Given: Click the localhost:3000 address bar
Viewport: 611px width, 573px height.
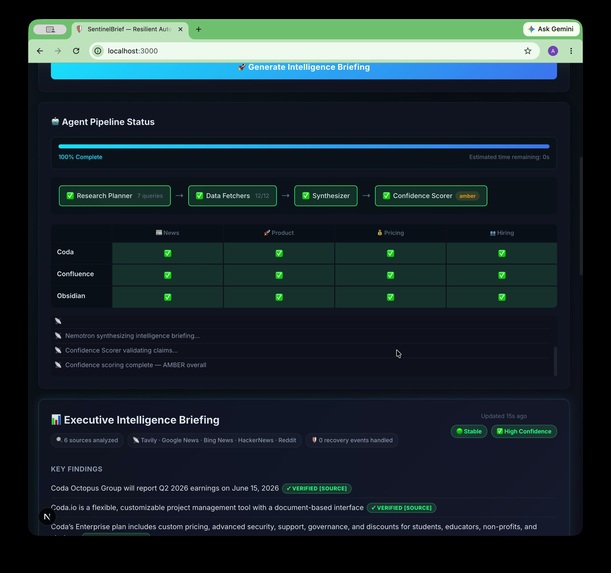Looking at the screenshot, I should pos(314,51).
